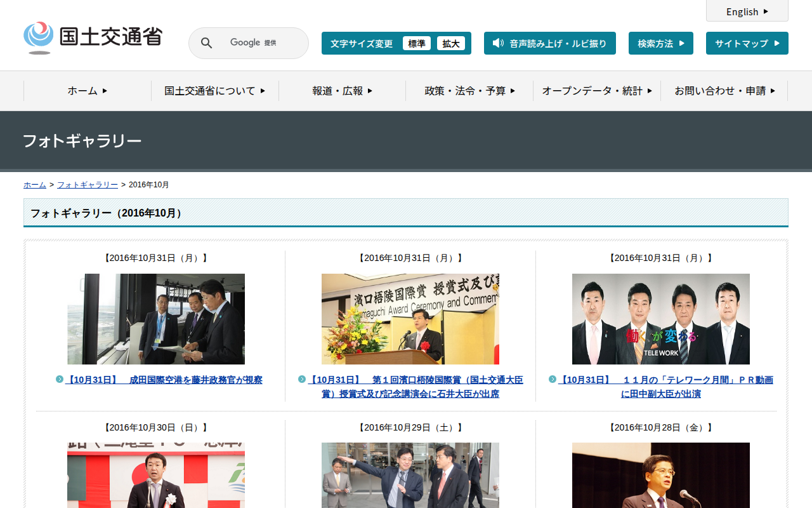Click bullet icon beside 濱口梧陵国際賞 link
Image resolution: width=812 pixels, height=508 pixels.
pyautogui.click(x=302, y=380)
